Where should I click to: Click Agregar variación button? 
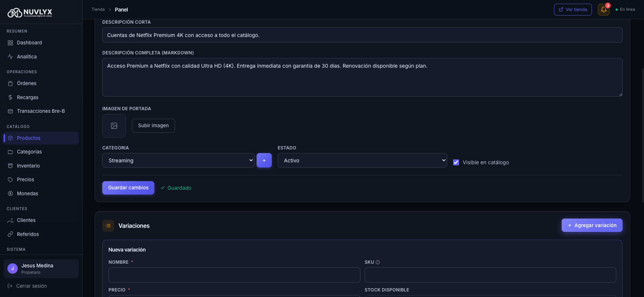click(x=592, y=225)
